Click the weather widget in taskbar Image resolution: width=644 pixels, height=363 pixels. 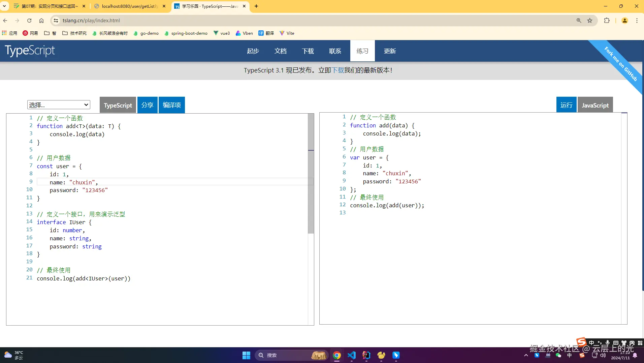coord(13,355)
